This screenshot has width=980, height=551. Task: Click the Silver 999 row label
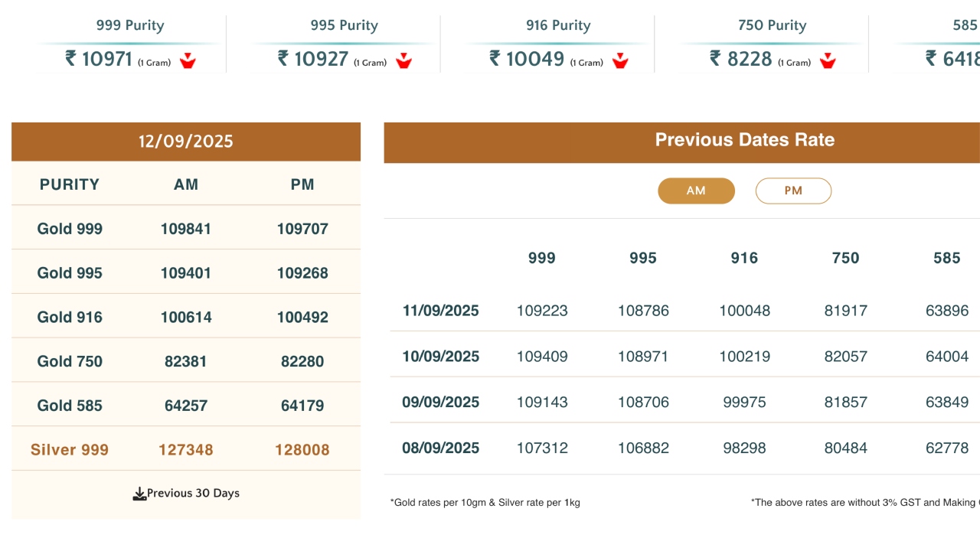pyautogui.click(x=70, y=450)
